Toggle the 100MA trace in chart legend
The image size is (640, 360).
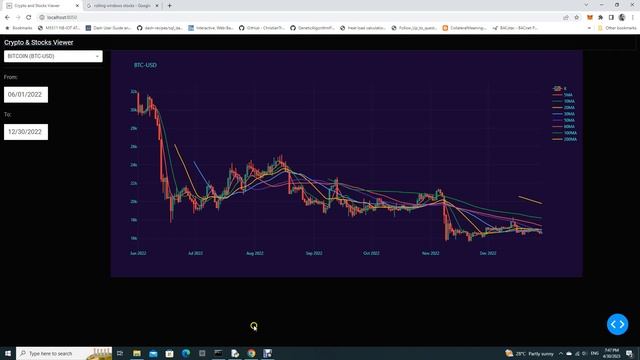click(x=565, y=133)
